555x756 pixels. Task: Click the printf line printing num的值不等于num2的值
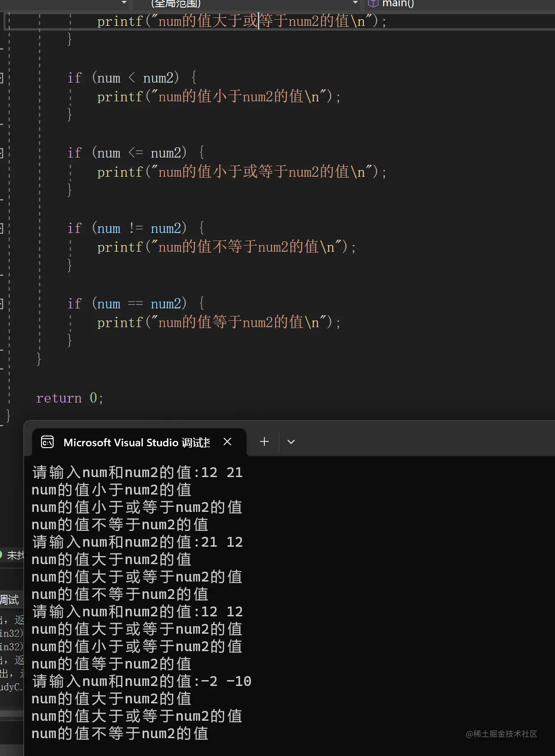point(226,247)
